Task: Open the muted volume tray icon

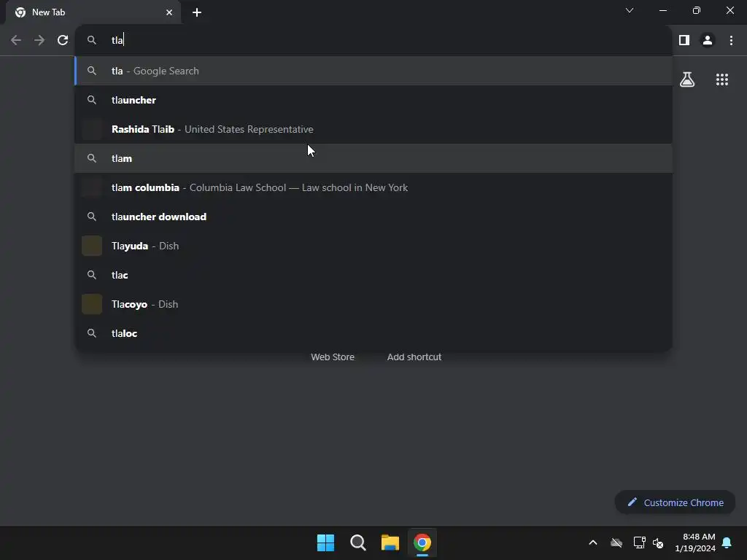Action: coord(658,542)
